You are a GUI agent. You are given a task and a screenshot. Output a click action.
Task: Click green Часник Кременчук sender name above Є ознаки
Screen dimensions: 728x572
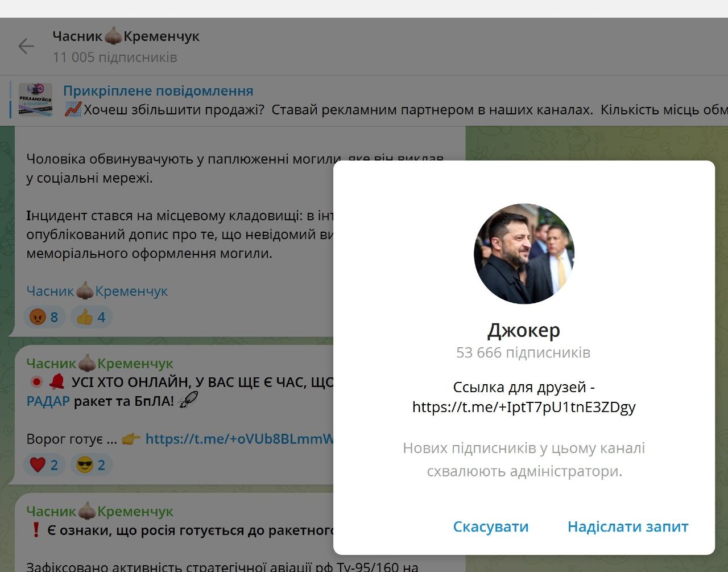100,511
